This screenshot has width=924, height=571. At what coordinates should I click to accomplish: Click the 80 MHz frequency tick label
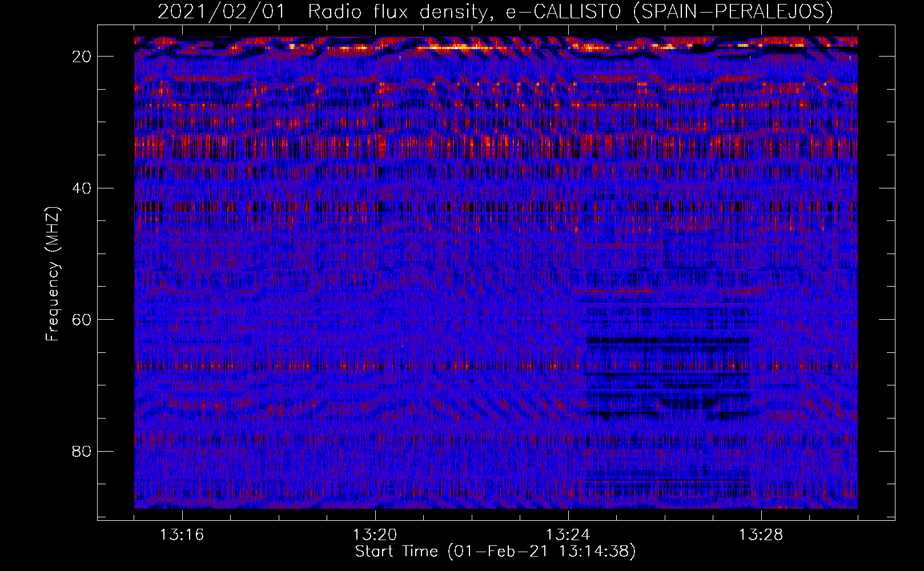pos(82,452)
